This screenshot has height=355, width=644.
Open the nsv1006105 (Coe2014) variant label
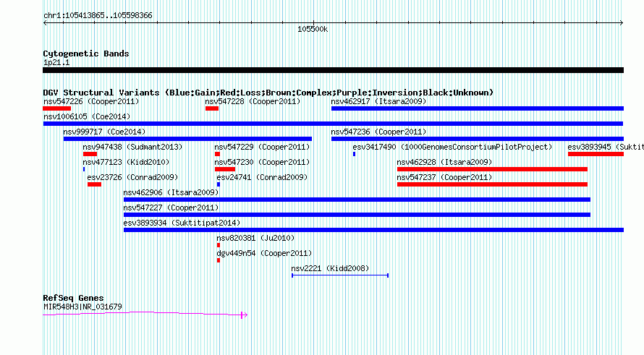coord(87,116)
